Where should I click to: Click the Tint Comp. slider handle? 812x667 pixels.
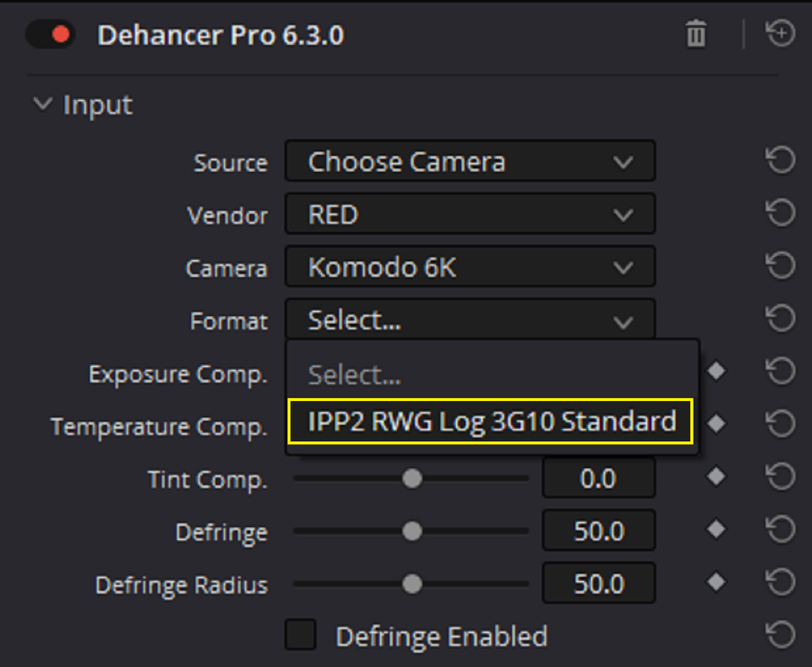pos(412,479)
